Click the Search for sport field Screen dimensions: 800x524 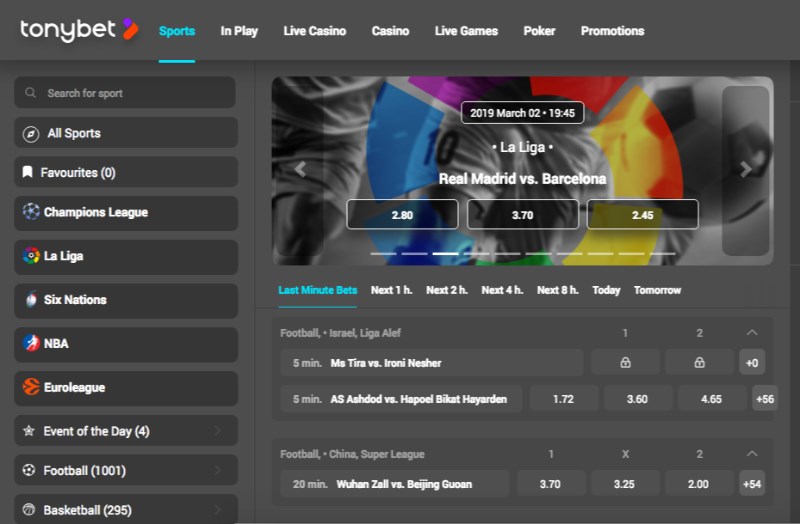point(125,92)
